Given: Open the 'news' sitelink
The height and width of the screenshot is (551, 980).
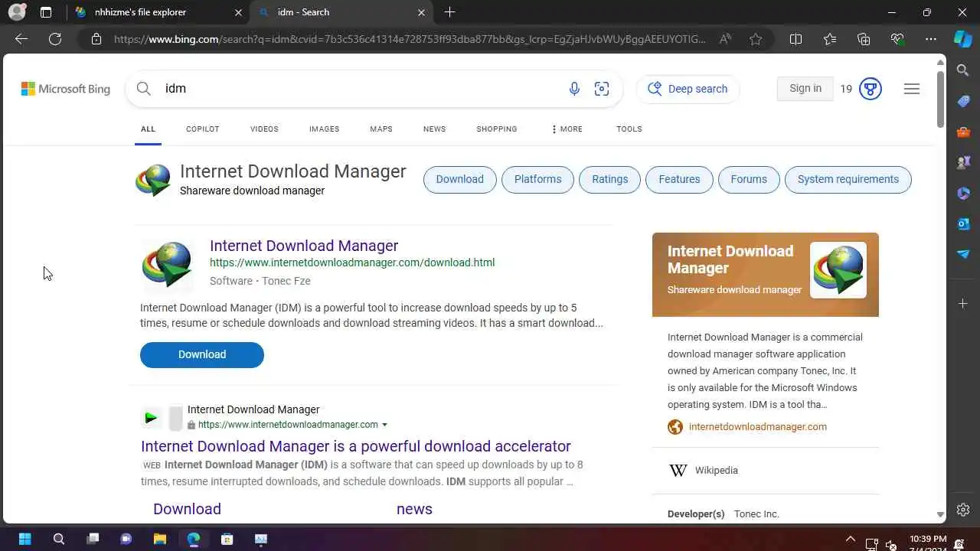Looking at the screenshot, I should tap(414, 509).
